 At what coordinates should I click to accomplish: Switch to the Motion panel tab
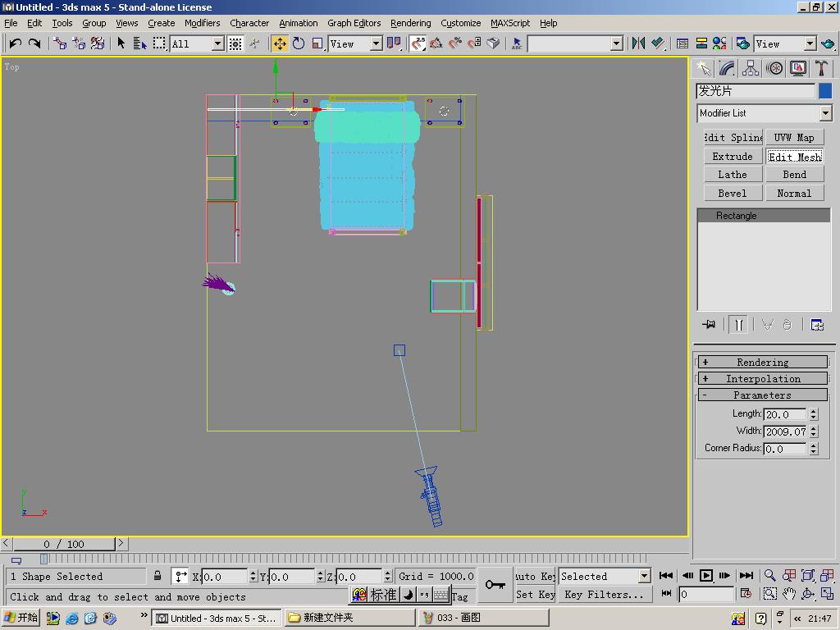point(774,68)
